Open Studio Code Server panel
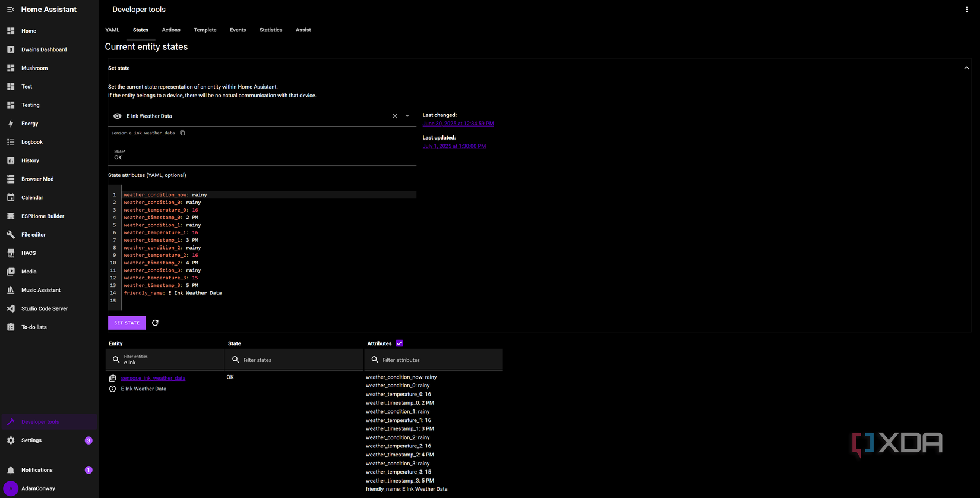 coord(49,308)
